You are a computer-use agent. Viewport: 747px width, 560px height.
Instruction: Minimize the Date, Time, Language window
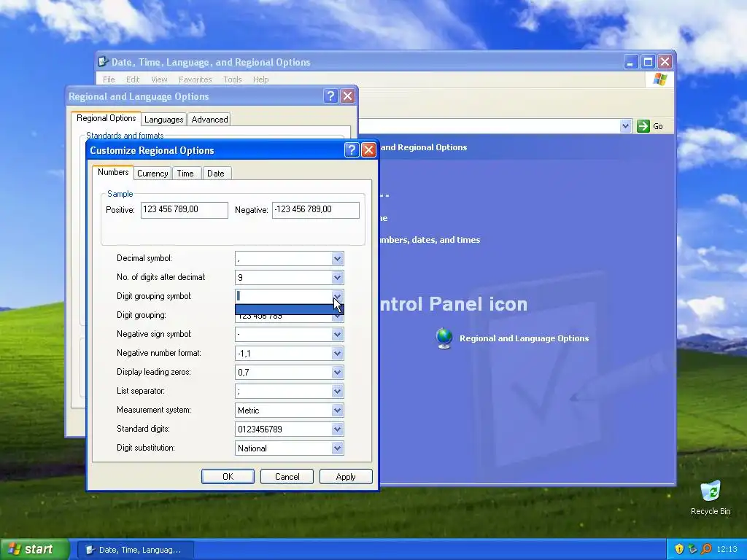[631, 62]
